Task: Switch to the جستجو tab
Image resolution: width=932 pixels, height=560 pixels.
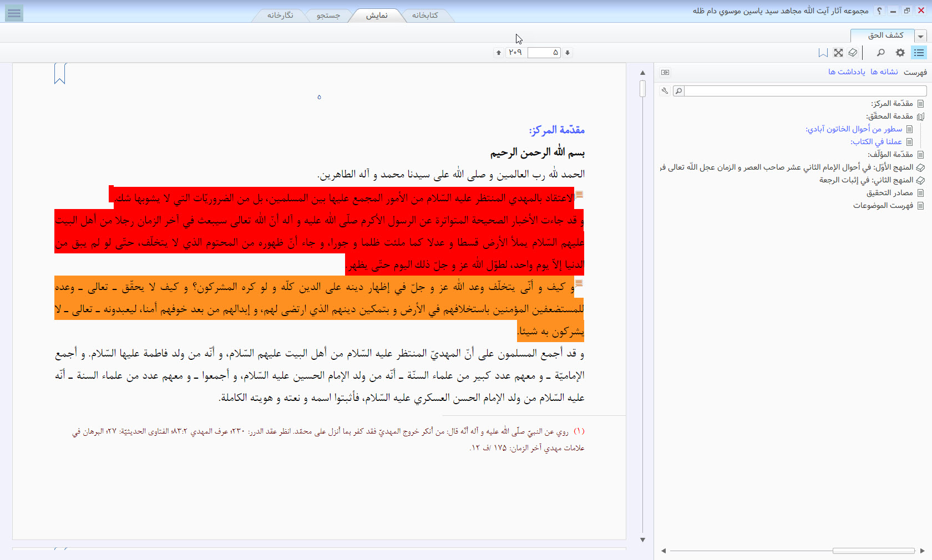Action: [328, 16]
